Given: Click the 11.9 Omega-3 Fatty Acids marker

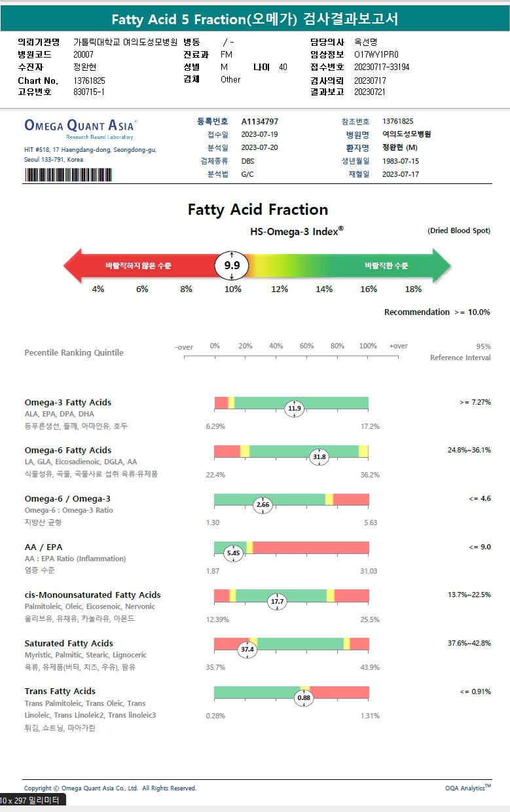Looking at the screenshot, I should 295,409.
